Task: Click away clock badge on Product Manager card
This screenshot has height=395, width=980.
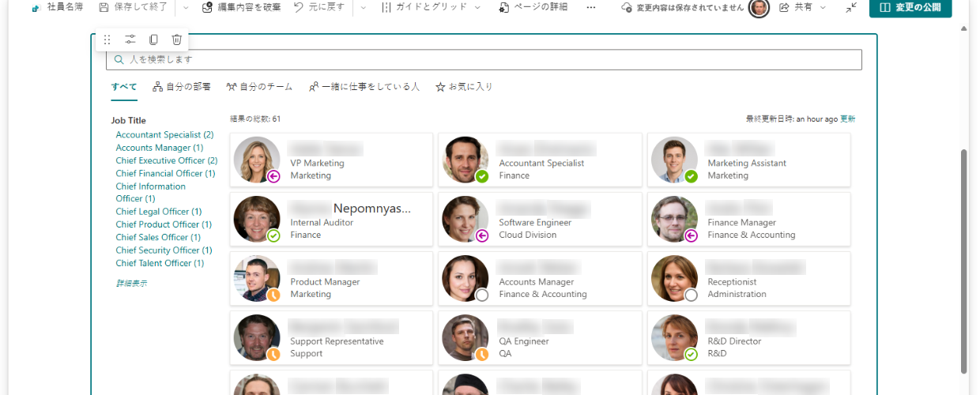Action: point(273,295)
